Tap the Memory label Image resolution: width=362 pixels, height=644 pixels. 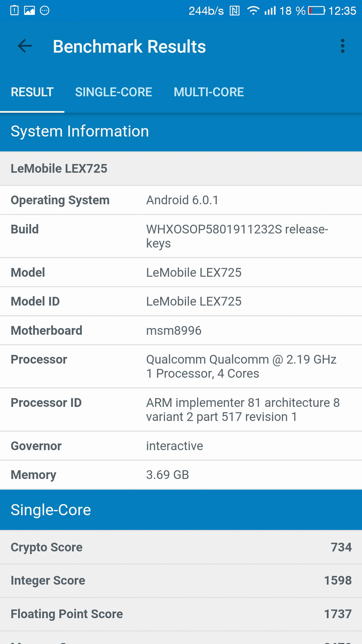[x=33, y=475]
